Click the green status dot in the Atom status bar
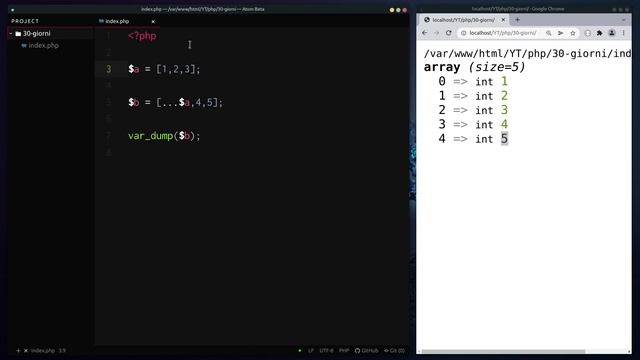 pyautogui.click(x=300, y=351)
